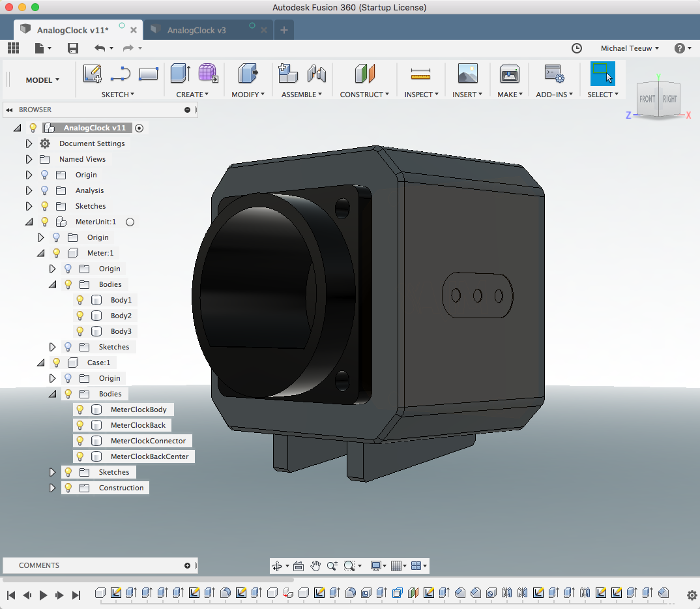This screenshot has height=609, width=700.
Task: Open the MODEL workspace dropdown
Action: 42,80
